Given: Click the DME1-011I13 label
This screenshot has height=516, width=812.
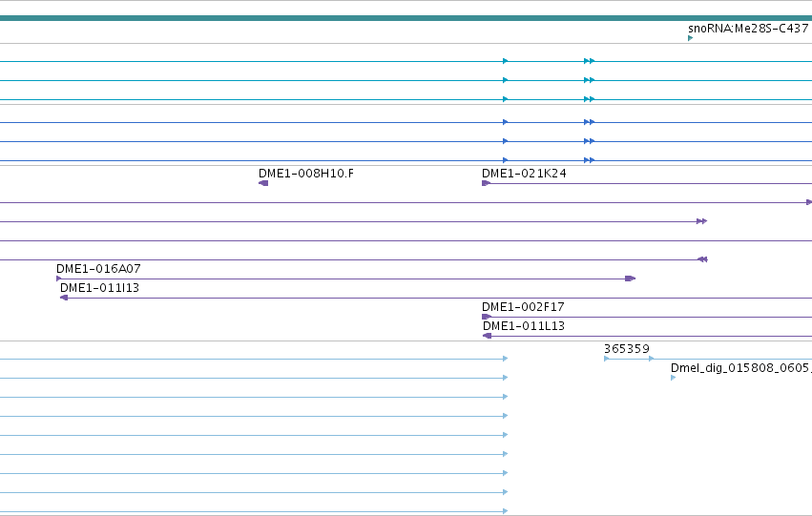Looking at the screenshot, I should click(x=99, y=288).
